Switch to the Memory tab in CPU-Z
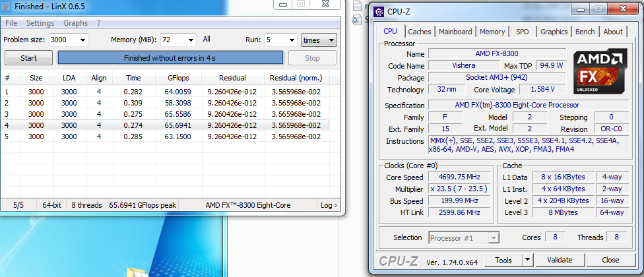Image resolution: width=644 pixels, height=277 pixels. 492,32
